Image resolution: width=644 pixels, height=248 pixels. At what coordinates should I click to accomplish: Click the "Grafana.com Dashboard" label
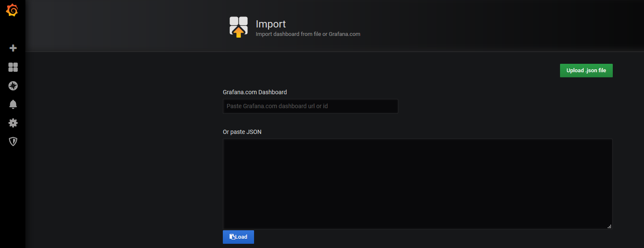[x=255, y=92]
